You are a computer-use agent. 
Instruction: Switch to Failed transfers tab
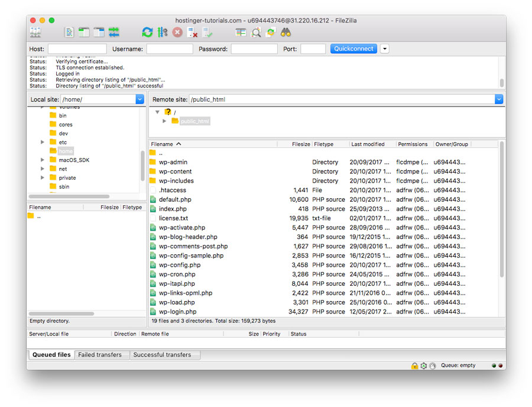tap(100, 355)
